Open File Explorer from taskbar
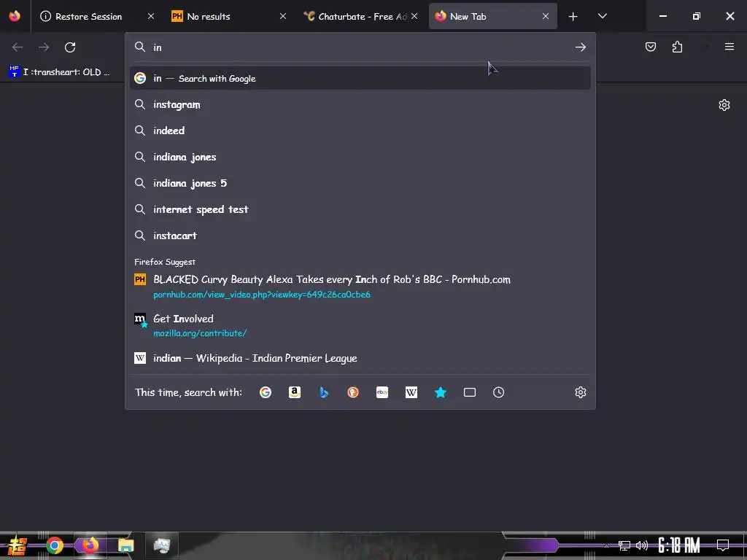747x560 pixels. point(126,545)
